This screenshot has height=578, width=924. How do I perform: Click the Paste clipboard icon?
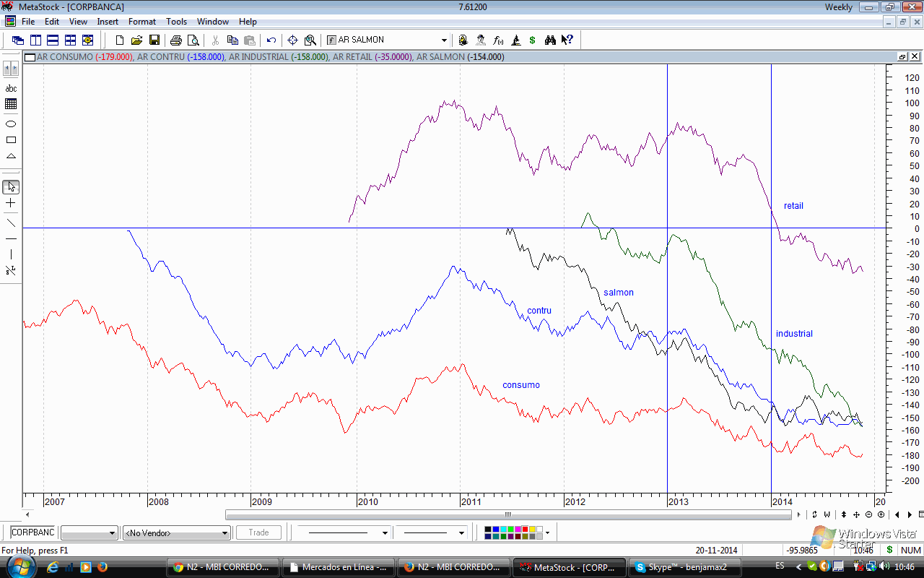[250, 40]
